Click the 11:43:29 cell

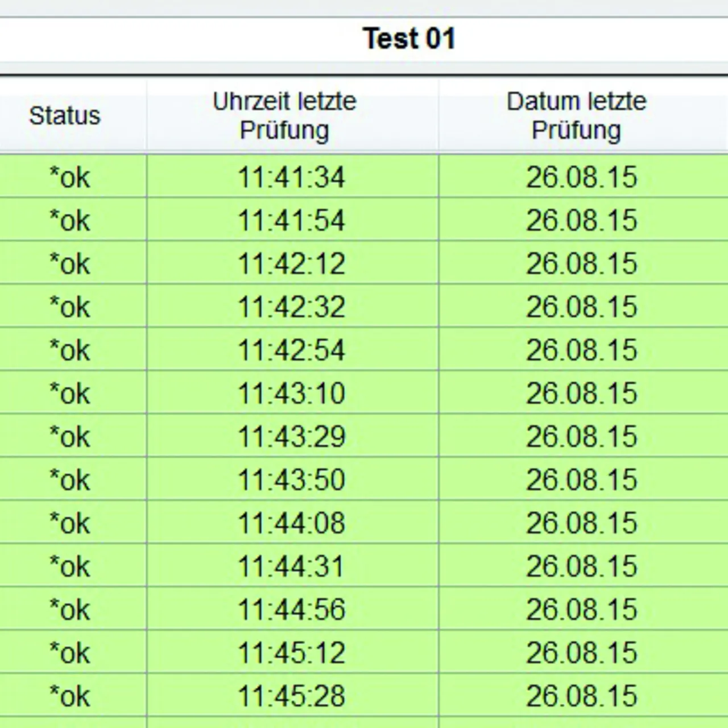(291, 436)
